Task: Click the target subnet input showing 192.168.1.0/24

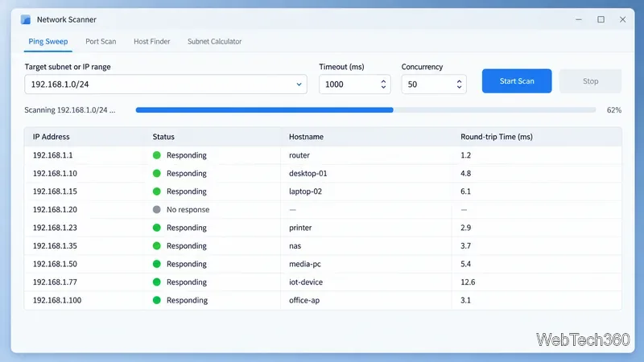Action: click(166, 84)
